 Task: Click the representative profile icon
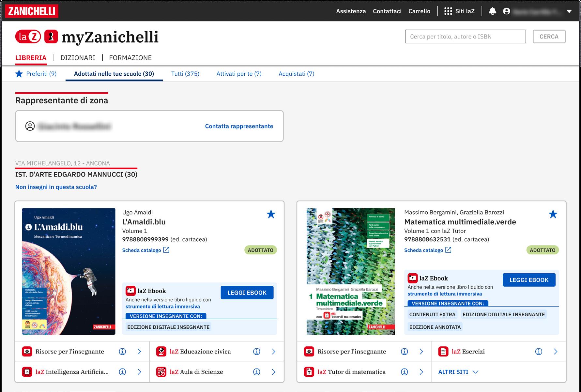pos(30,126)
